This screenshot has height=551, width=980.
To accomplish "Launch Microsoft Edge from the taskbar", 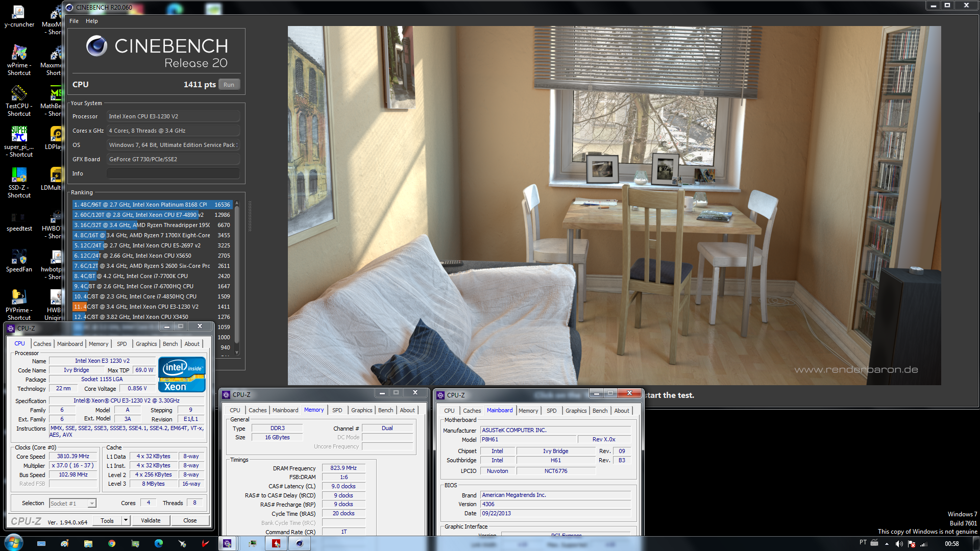I will [x=159, y=543].
